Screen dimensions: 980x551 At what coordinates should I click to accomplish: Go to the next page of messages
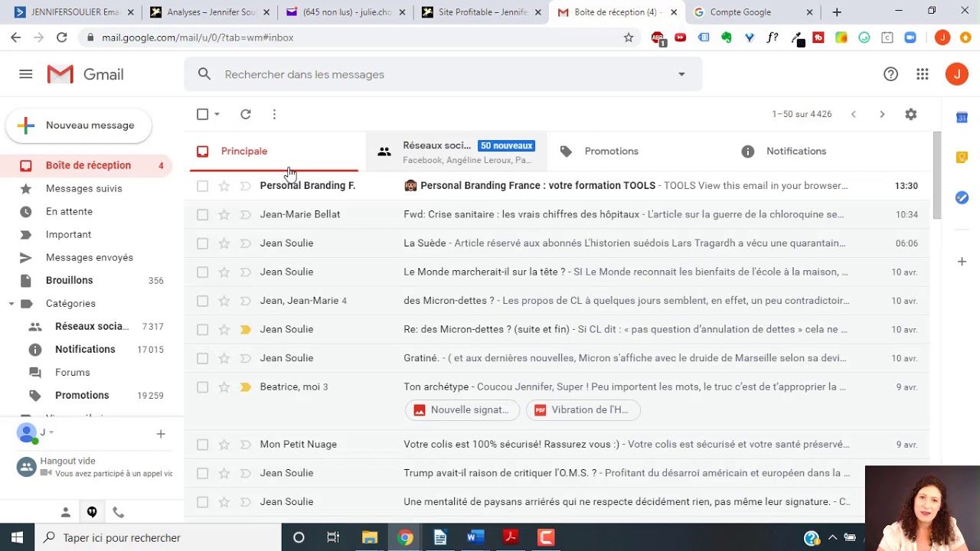[882, 114]
